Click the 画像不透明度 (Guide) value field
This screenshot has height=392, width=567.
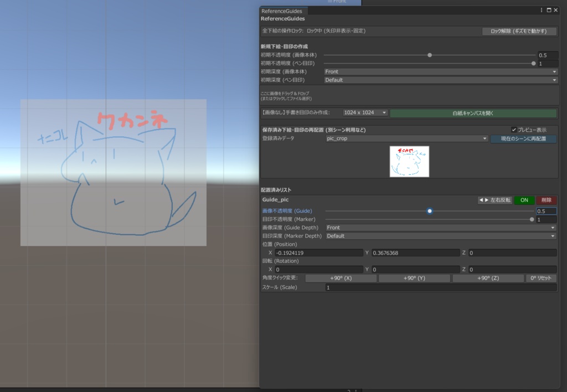(x=547, y=211)
